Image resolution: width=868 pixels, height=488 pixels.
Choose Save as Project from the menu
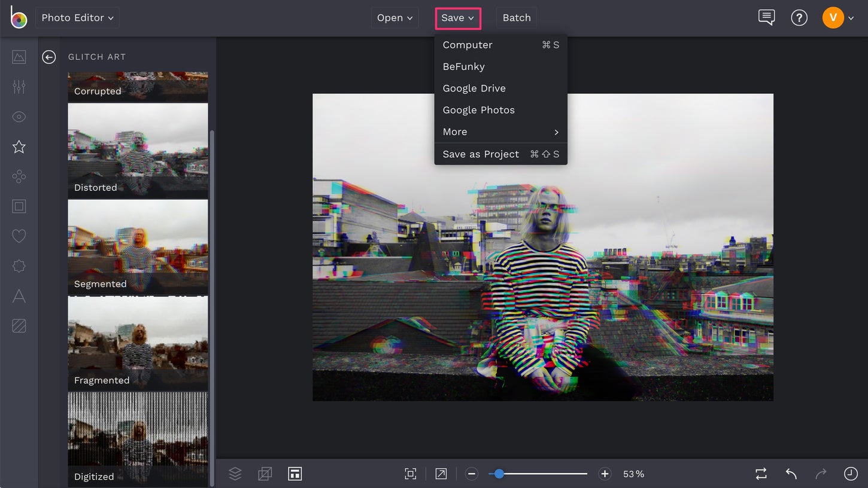(481, 154)
